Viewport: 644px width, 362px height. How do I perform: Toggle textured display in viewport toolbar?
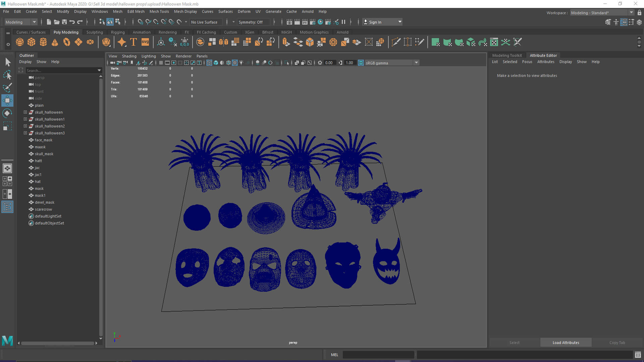pos(235,63)
